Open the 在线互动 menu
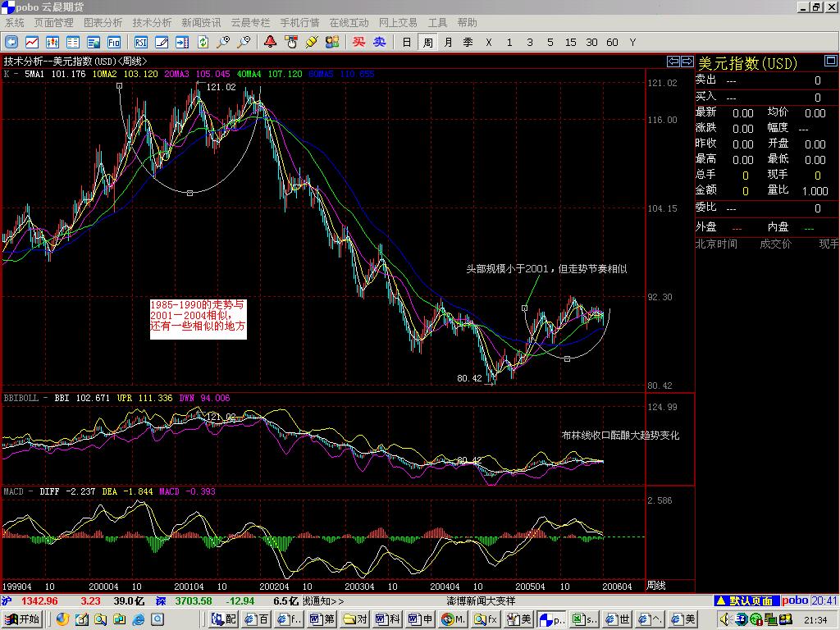Viewport: 840px width, 630px height. coord(349,22)
